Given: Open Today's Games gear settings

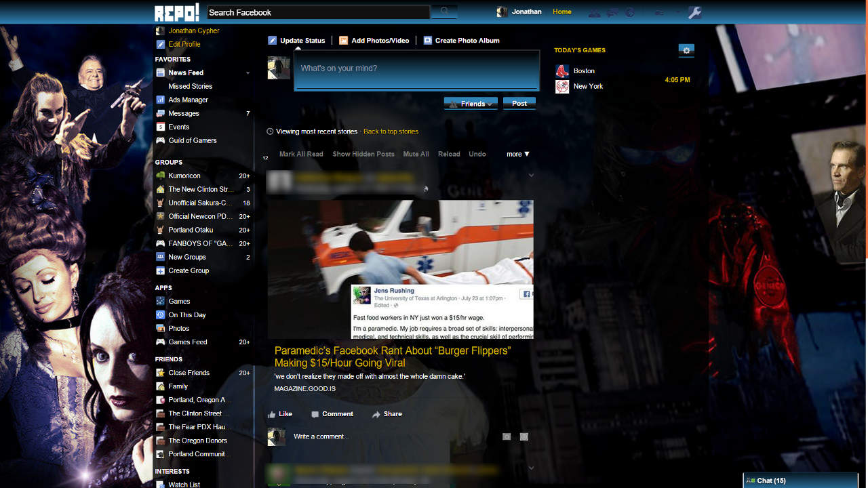Looking at the screenshot, I should pos(686,50).
